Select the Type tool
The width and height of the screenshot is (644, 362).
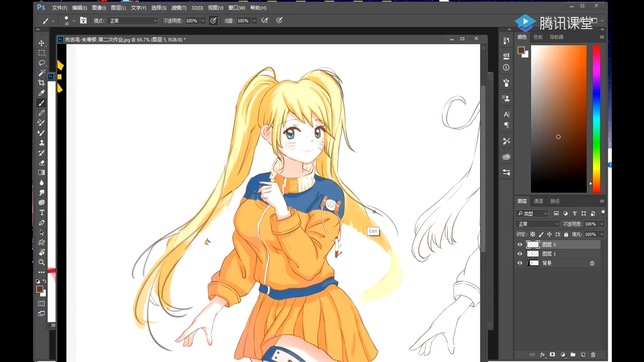click(42, 213)
